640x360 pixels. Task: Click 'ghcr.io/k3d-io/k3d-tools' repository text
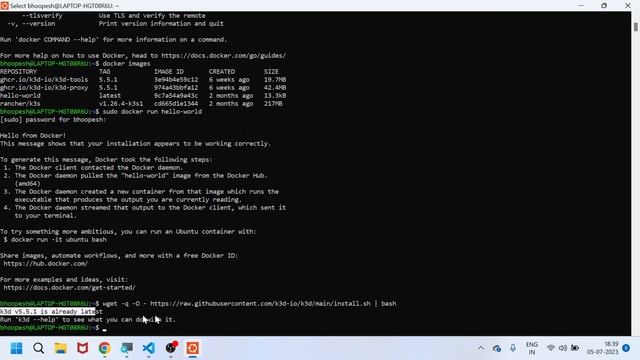click(x=44, y=80)
